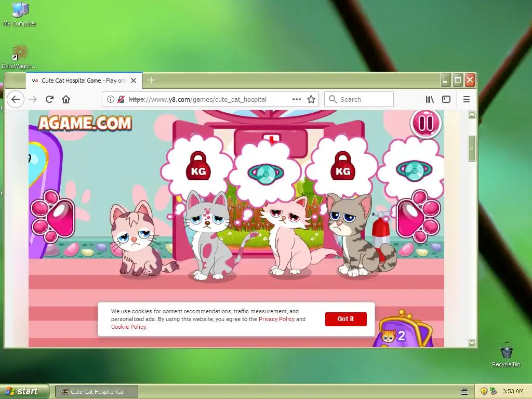Select the teal scanner bubble above pink cat
532x399 pixels.
tap(265, 173)
